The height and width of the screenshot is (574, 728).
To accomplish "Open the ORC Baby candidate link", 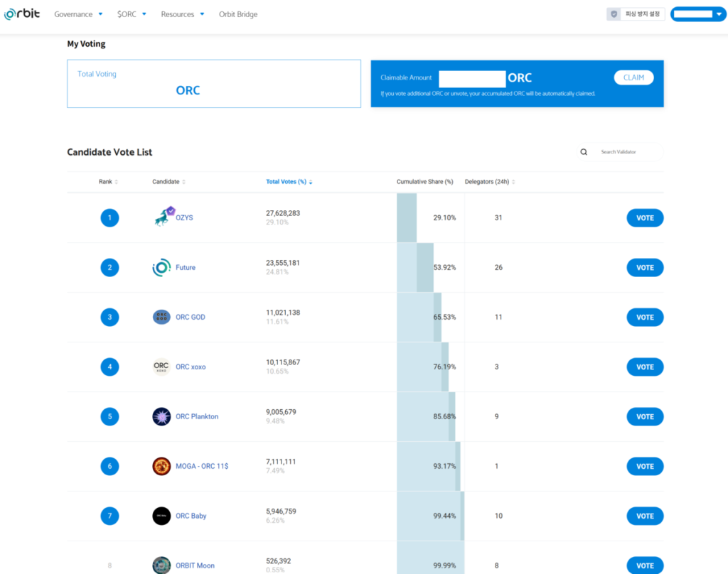I will pos(191,516).
